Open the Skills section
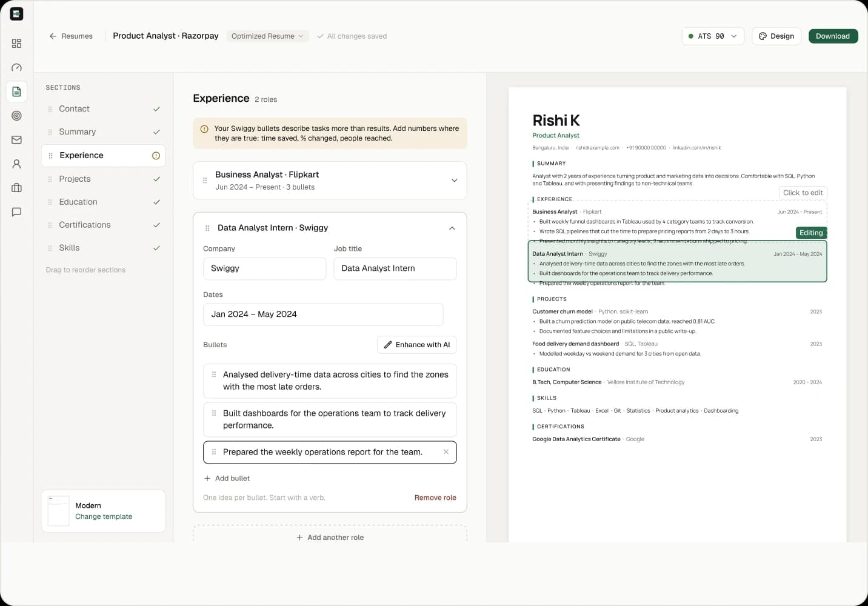Screen dimensions: 868x606 (x=103, y=248)
